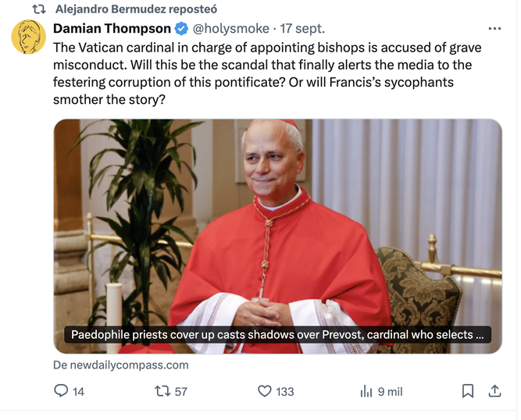This screenshot has height=420, width=521.
Task: Click the Paedophile priests cover up headline caption
Action: pyautogui.click(x=277, y=335)
